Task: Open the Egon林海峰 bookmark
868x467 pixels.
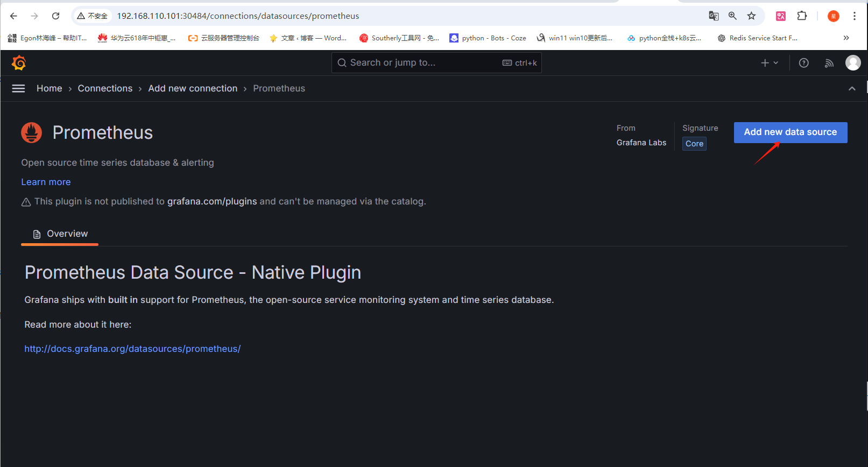Action: point(47,38)
